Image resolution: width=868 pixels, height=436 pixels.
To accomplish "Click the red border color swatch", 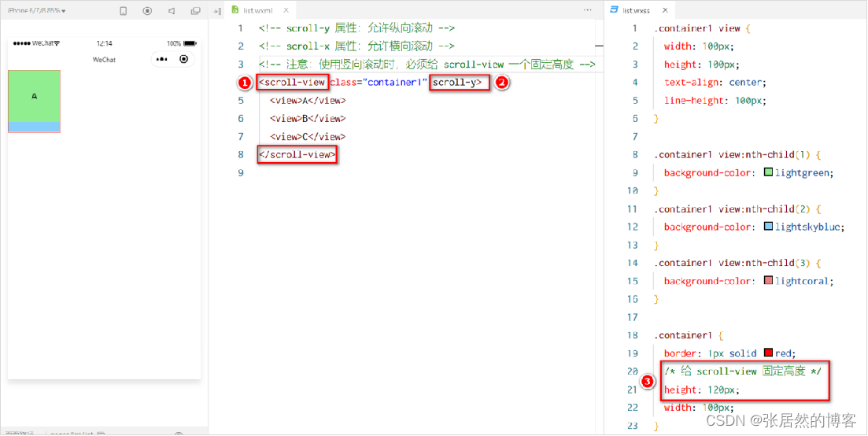I will point(768,353).
